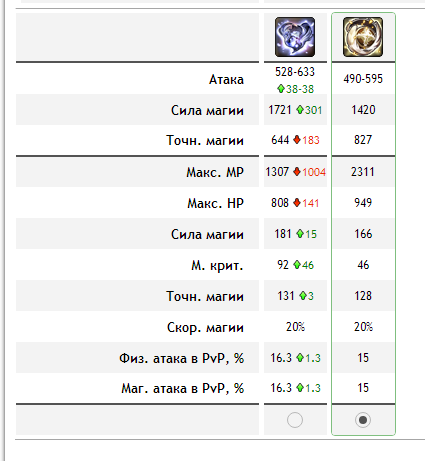Click the Скор. магии row label
The height and width of the screenshot is (461, 425).
point(205,327)
